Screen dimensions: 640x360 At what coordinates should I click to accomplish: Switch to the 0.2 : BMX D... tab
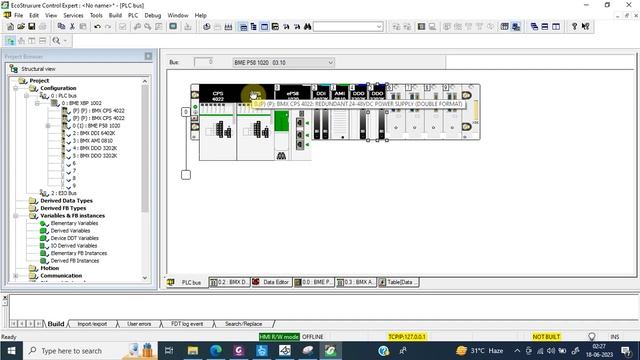tap(229, 282)
